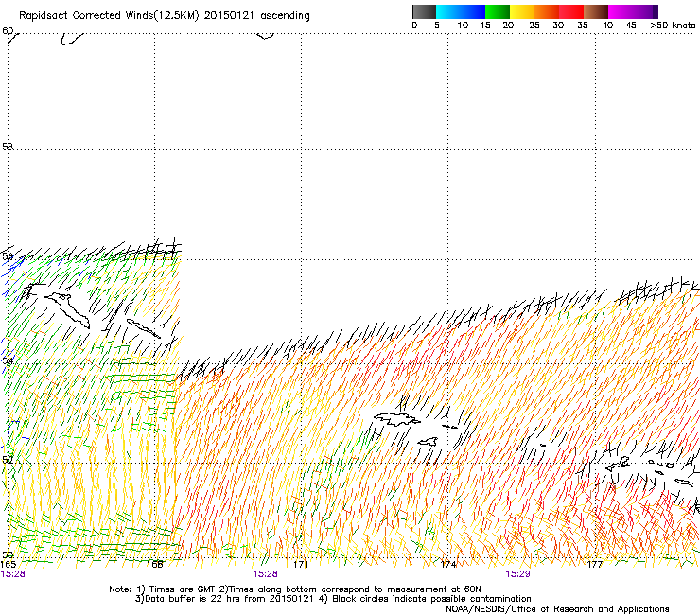Click the latitude label '54' on left axis
Viewport: 700px width, 615px height.
(8, 360)
